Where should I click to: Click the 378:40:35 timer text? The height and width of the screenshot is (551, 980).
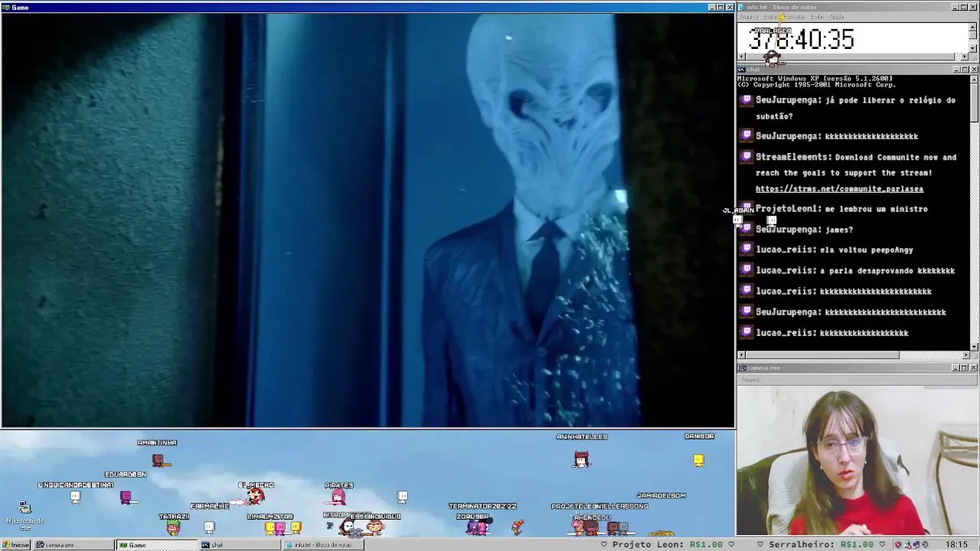tap(801, 39)
